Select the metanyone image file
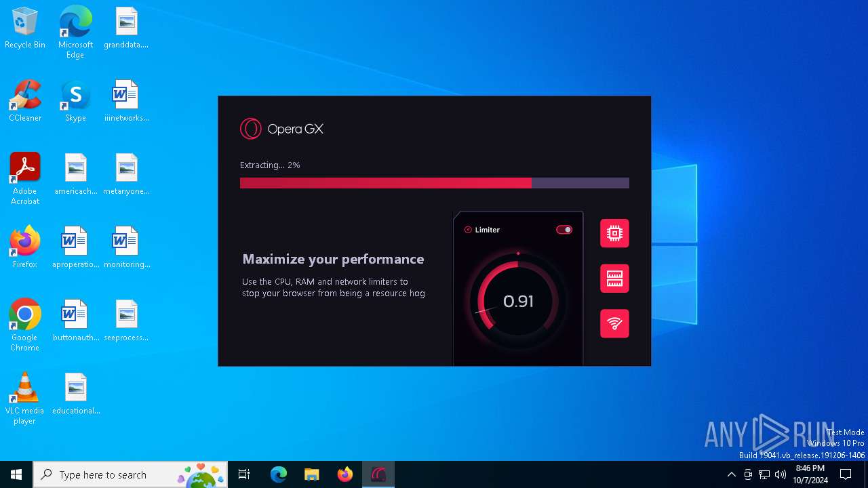 126,175
